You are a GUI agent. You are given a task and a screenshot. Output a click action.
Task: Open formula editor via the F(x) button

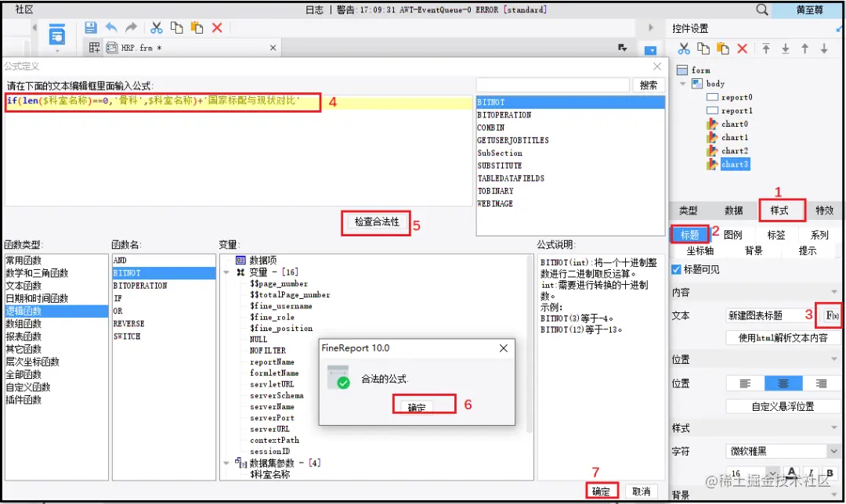(x=831, y=315)
